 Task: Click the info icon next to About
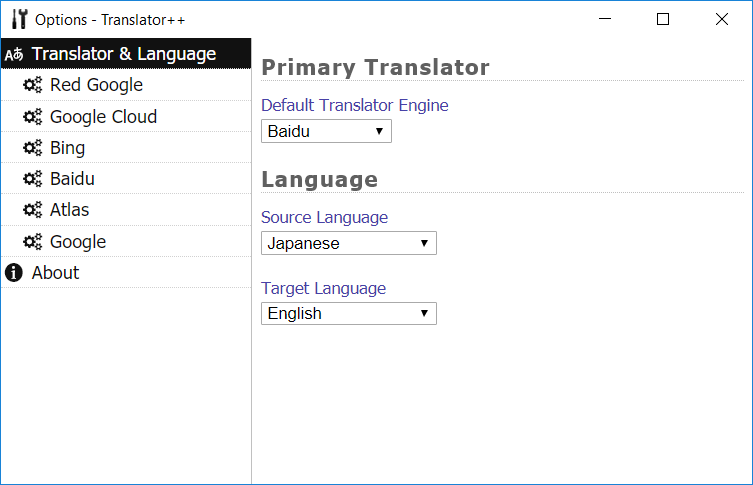[14, 273]
